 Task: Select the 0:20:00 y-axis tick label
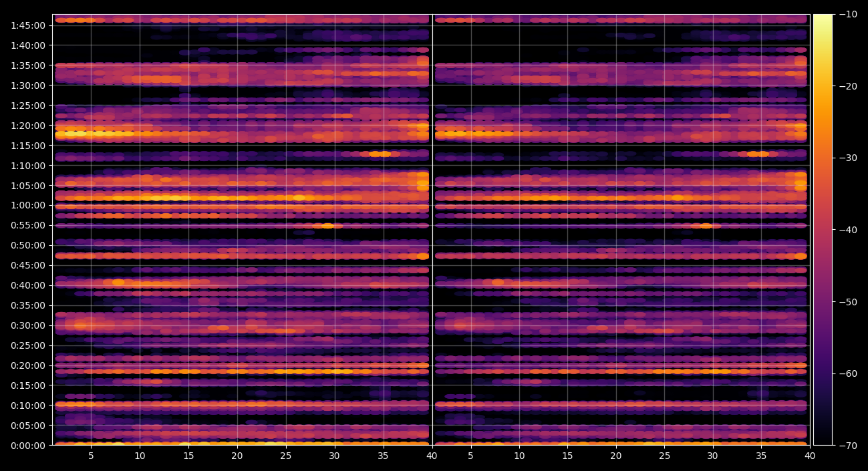point(28,365)
